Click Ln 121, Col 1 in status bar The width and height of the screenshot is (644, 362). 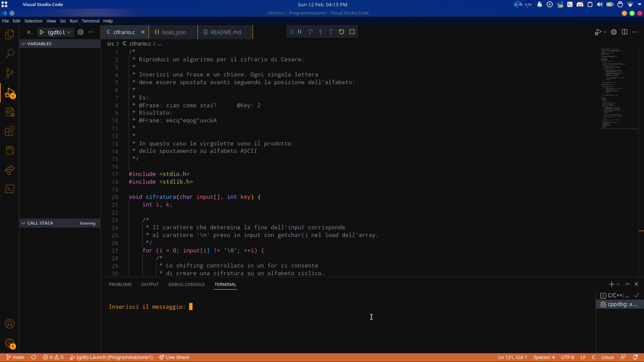[x=513, y=357]
